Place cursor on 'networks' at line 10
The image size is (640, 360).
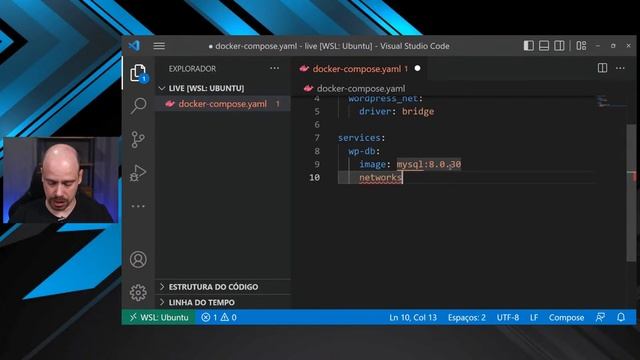tap(380, 178)
